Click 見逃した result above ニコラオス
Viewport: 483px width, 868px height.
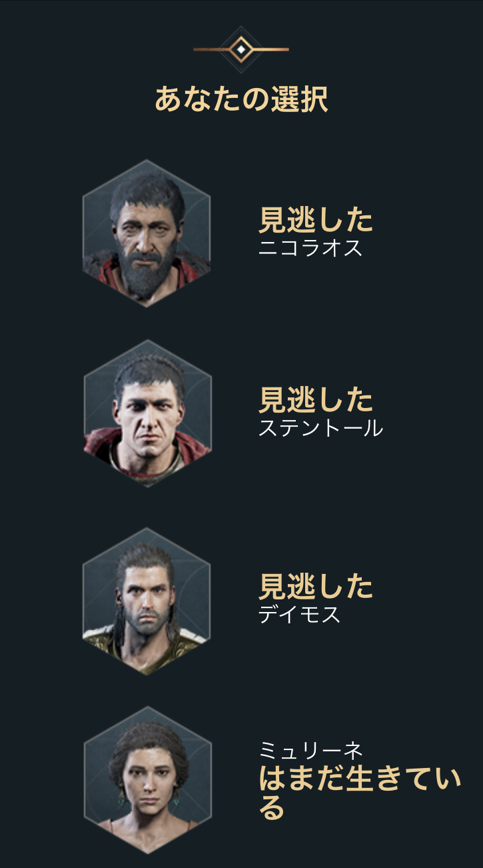pos(316,219)
